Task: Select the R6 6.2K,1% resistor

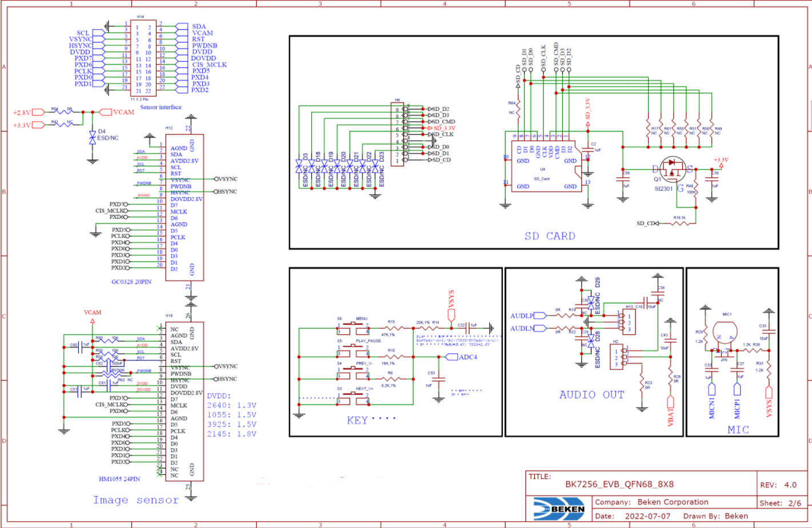Action: (x=391, y=379)
